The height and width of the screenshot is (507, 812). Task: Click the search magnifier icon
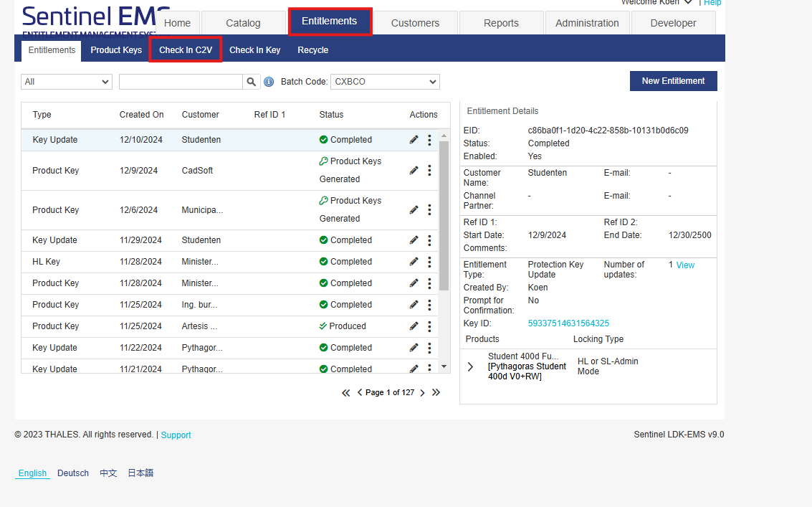coord(251,81)
